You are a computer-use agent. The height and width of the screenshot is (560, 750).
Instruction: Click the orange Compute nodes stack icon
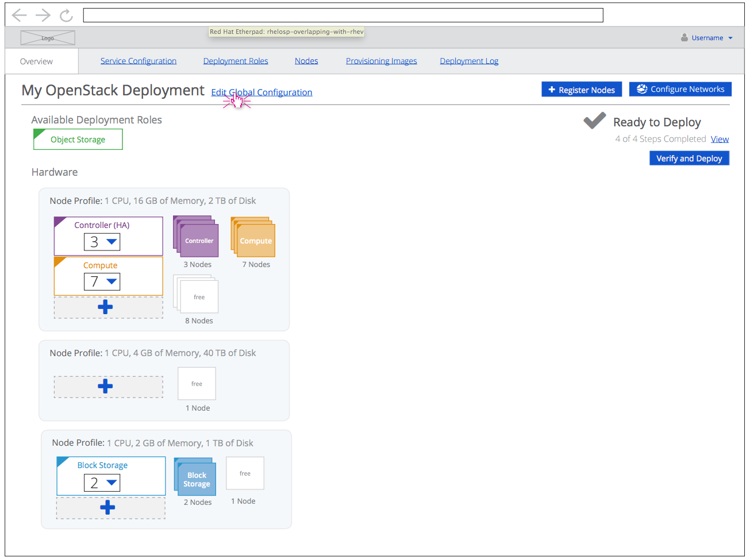click(253, 237)
